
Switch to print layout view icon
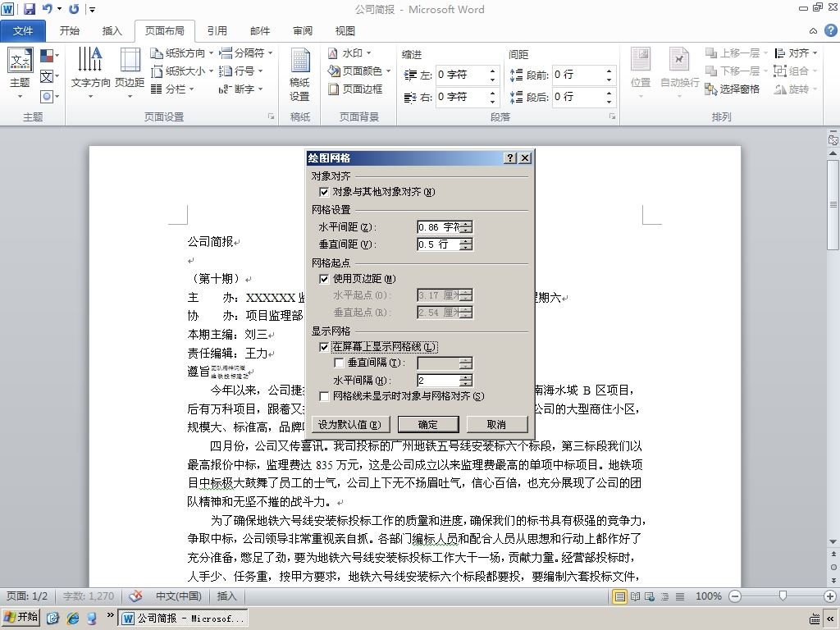[619, 596]
